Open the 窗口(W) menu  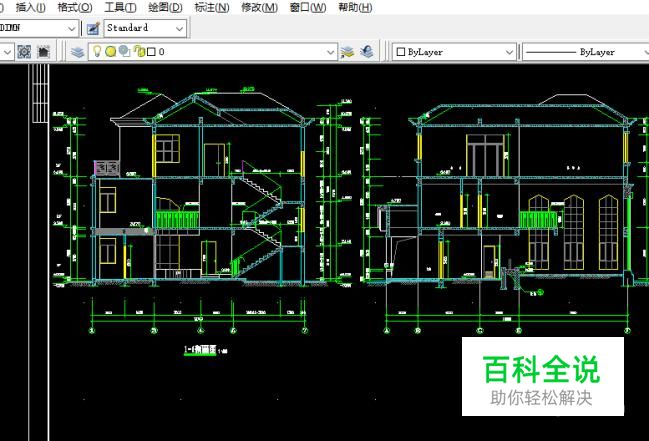pyautogui.click(x=308, y=7)
